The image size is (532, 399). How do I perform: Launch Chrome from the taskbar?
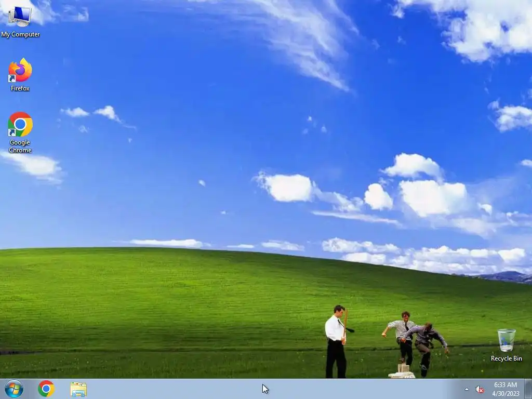click(x=46, y=389)
